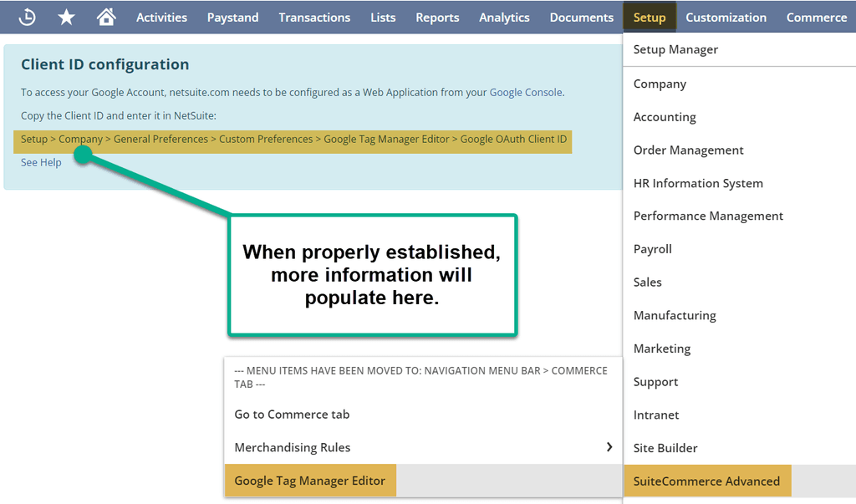
Task: Open the Shortcuts star icon
Action: [x=67, y=17]
